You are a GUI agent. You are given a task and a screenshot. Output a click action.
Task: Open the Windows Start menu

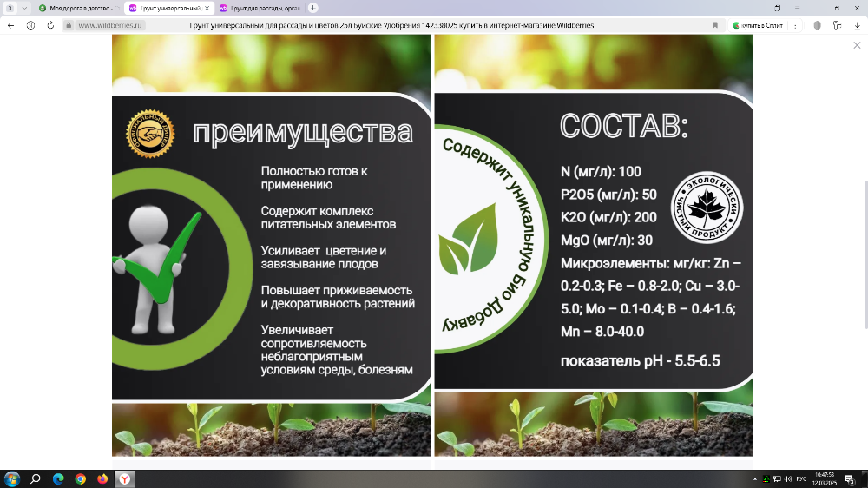point(12,478)
